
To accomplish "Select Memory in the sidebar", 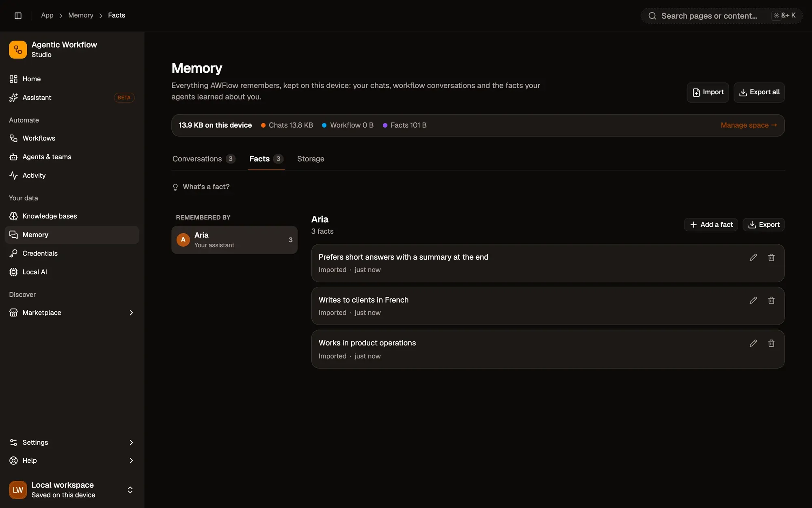I will click(x=72, y=235).
